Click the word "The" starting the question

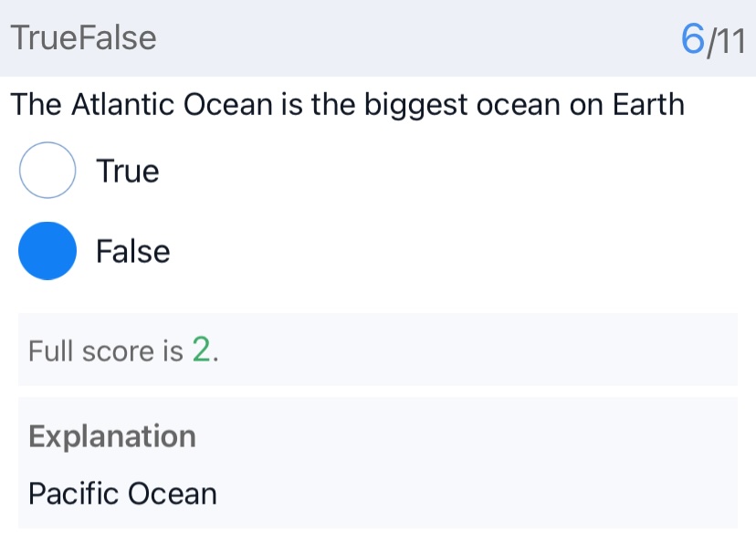coord(36,104)
